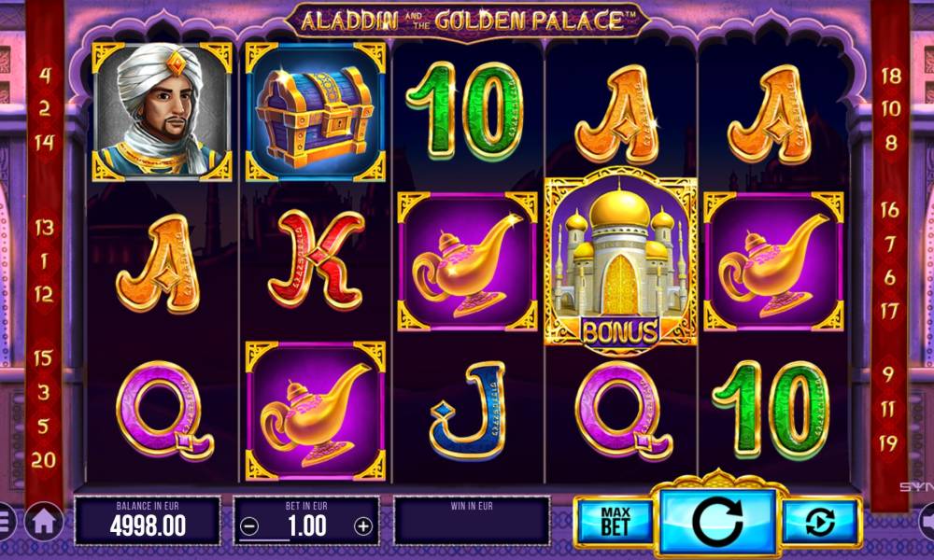
Task: Select the golden lamp on the second reel
Action: [x=315, y=412]
